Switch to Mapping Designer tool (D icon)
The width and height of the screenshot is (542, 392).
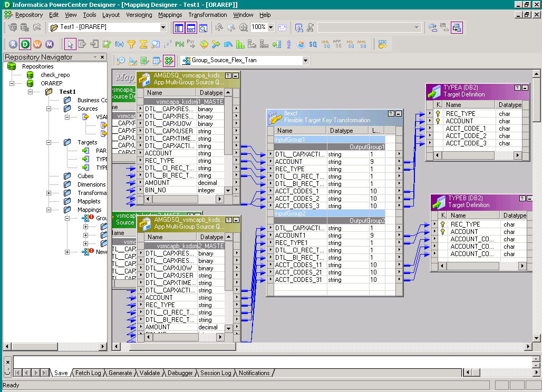25,44
